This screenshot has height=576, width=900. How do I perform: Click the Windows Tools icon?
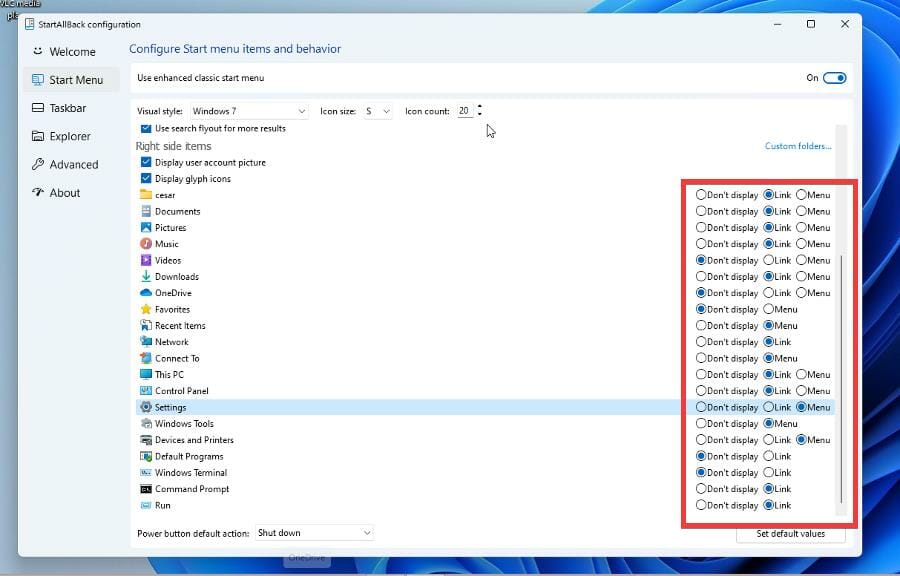146,423
